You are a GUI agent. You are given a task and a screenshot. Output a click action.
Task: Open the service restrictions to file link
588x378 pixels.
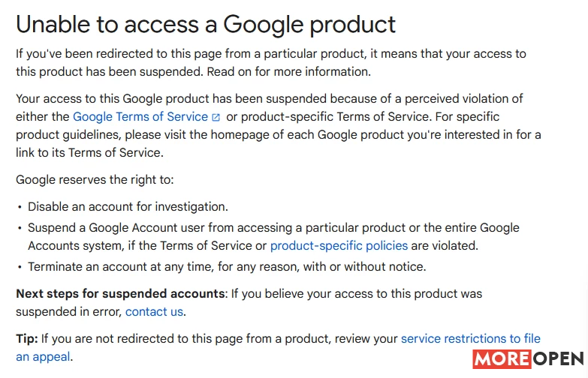pyautogui.click(x=471, y=339)
